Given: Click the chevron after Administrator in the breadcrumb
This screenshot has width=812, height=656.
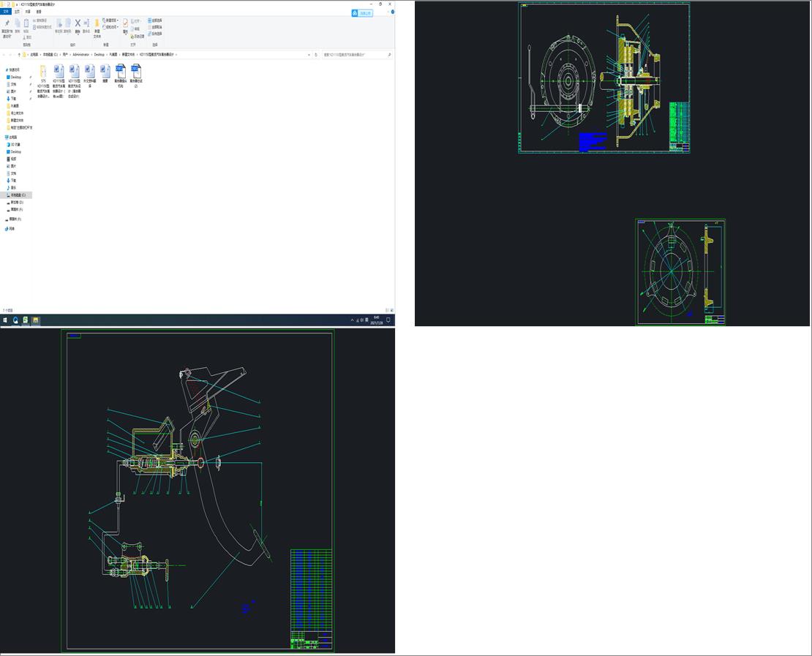Looking at the screenshot, I should tap(91, 54).
